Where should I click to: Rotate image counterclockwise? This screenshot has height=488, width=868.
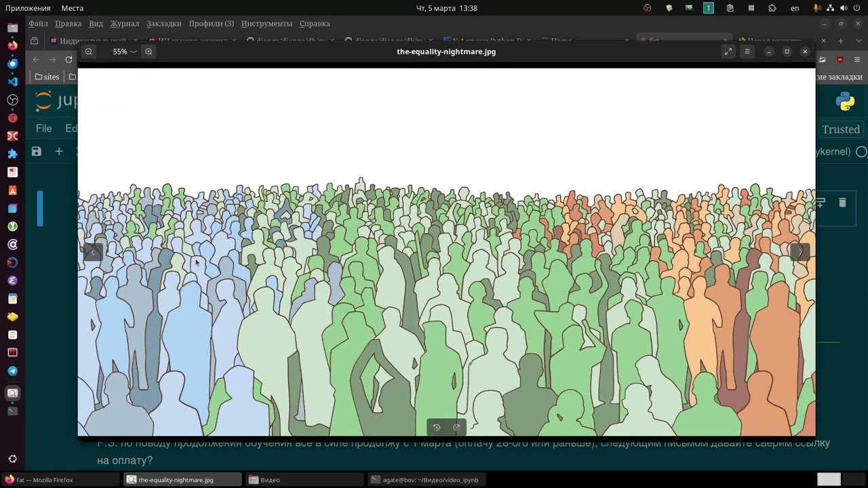point(437,427)
